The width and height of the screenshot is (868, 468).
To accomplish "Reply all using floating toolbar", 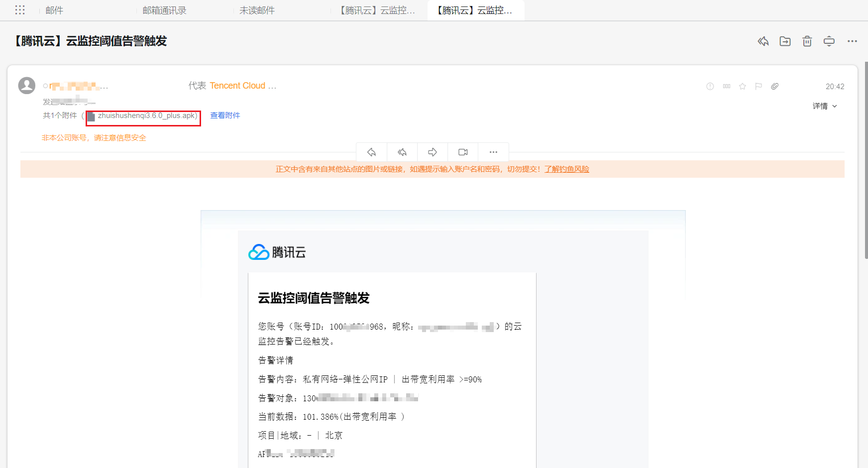I will 402,152.
